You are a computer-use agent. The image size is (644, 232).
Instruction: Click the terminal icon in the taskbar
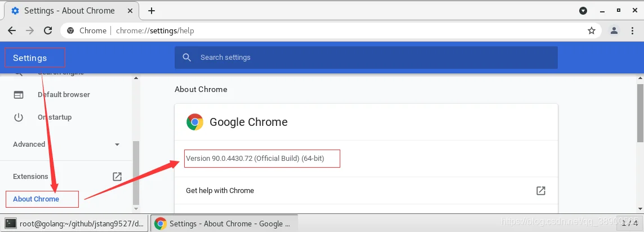click(11, 224)
